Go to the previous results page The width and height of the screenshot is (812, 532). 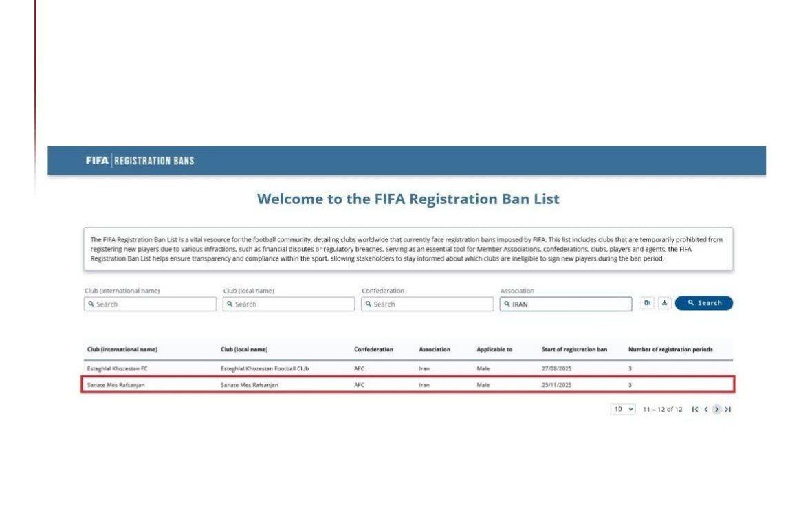706,410
